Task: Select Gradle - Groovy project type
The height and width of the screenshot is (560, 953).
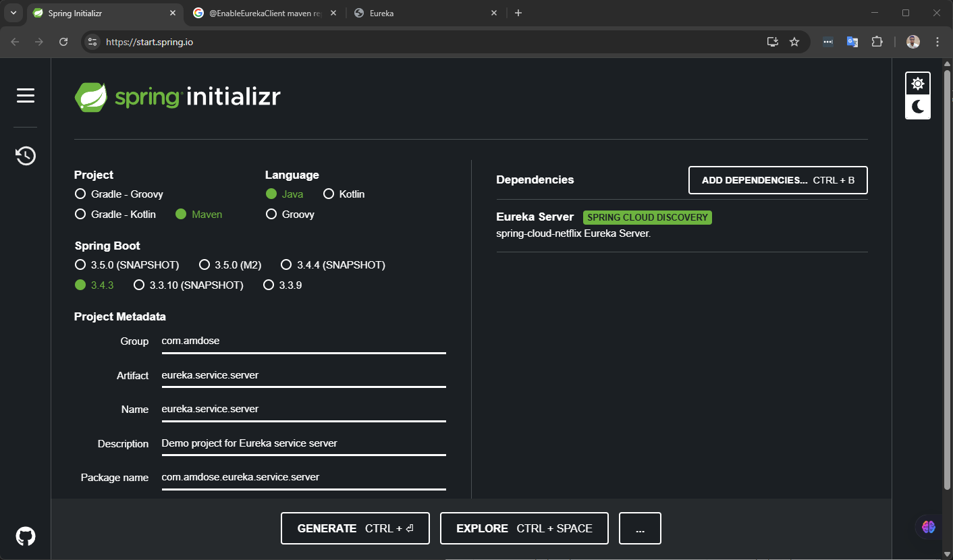Action: (x=119, y=194)
